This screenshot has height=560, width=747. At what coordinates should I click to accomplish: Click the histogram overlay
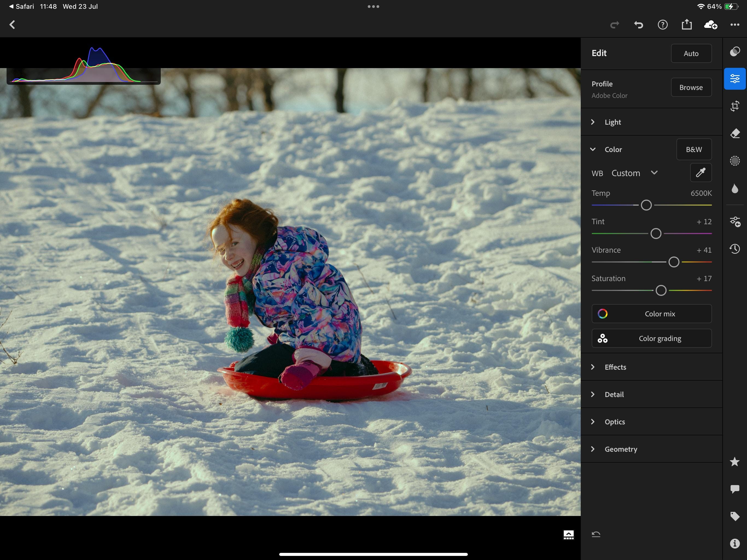83,65
